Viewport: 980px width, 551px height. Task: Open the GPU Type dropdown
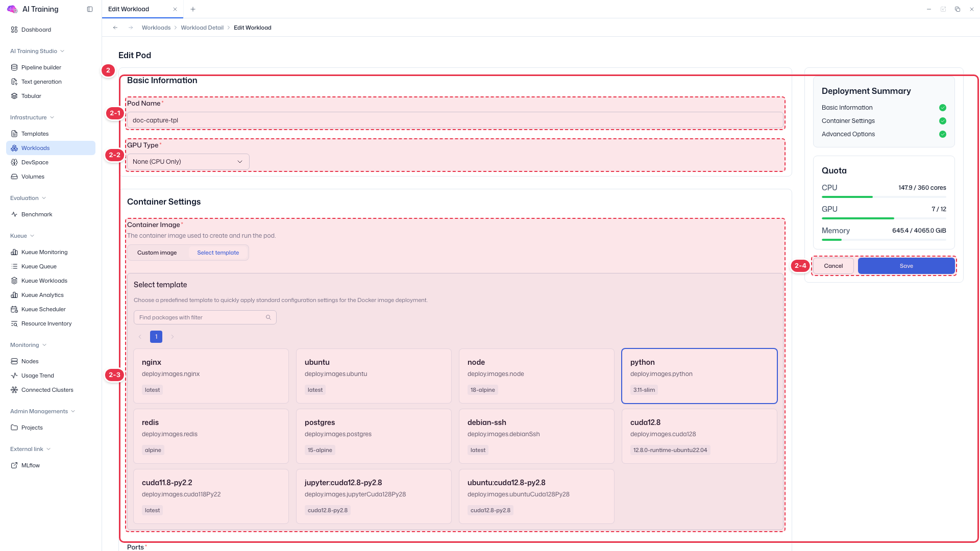pos(188,162)
